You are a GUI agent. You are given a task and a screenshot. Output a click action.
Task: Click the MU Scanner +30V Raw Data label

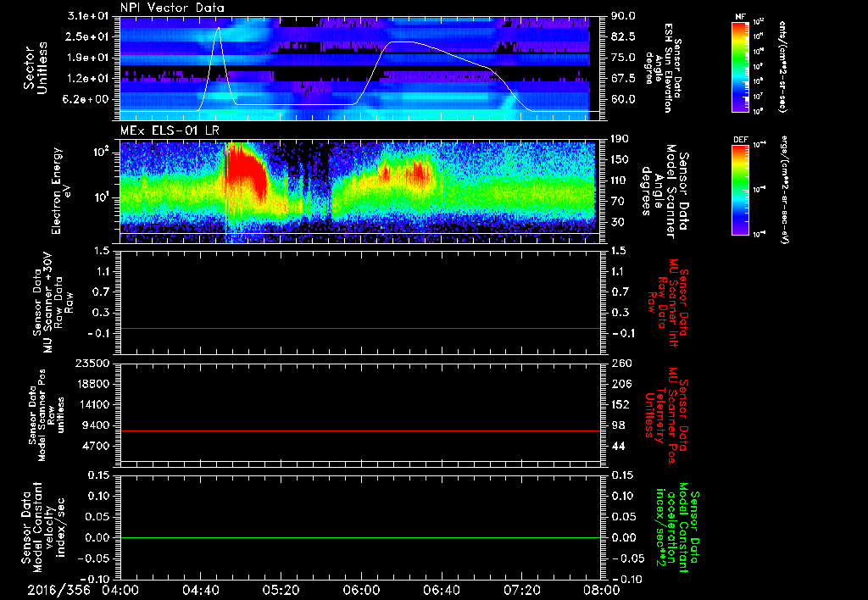pyautogui.click(x=53, y=303)
